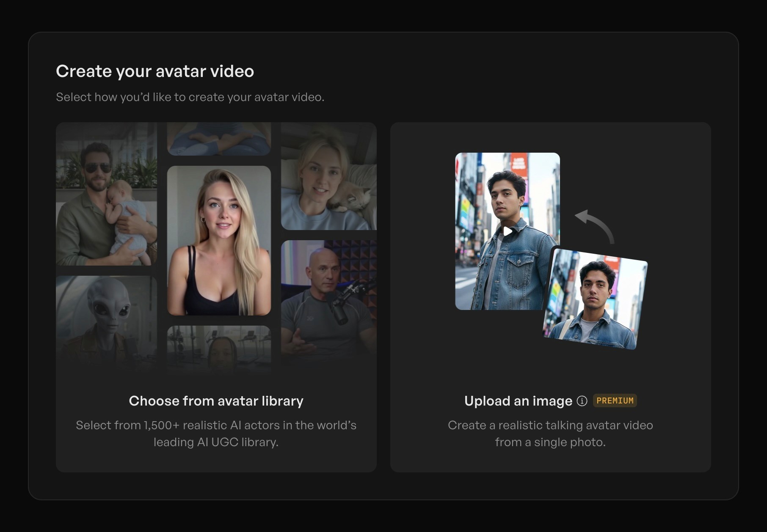Click the single photo description text
Screen dimensions: 767x532
tap(550, 433)
